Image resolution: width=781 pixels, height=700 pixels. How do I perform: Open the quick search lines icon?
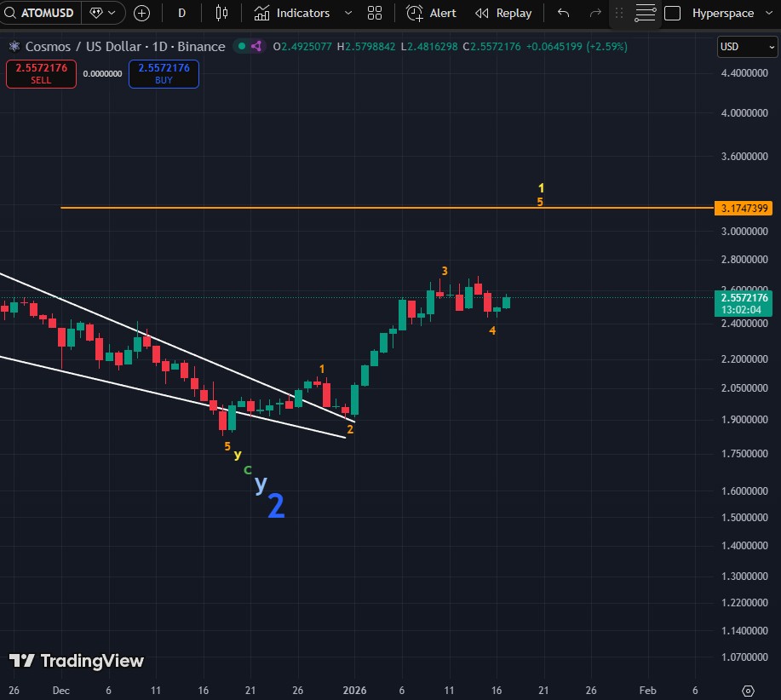646,13
